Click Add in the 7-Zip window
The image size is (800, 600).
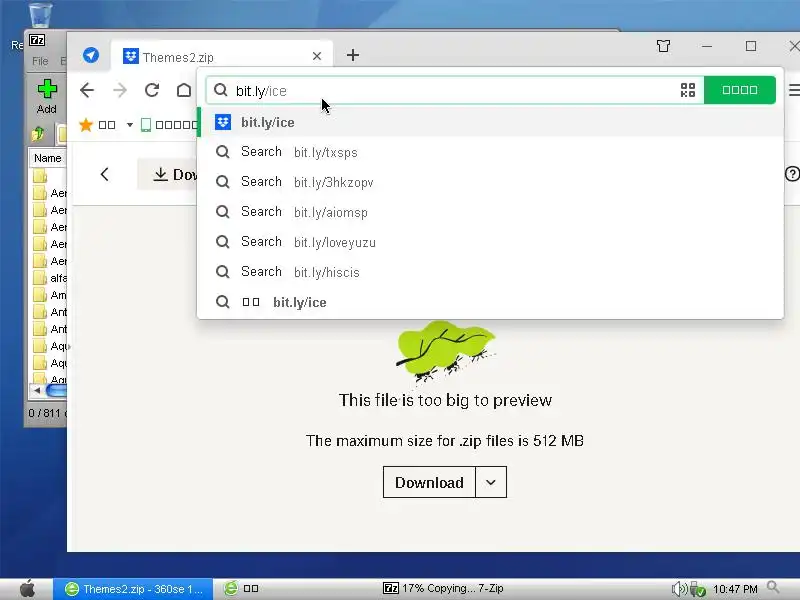click(46, 96)
